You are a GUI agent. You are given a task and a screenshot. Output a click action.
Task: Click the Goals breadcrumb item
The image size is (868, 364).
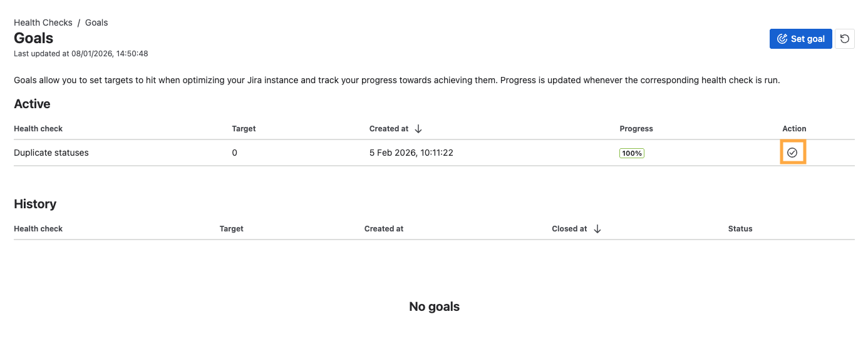(96, 22)
